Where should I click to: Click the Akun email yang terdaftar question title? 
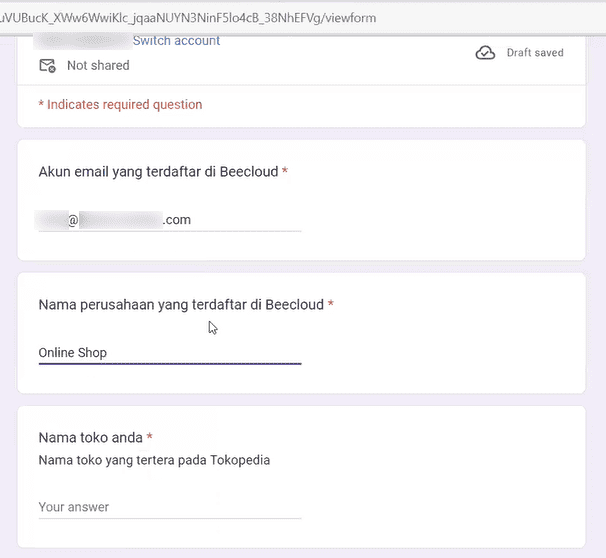158,172
